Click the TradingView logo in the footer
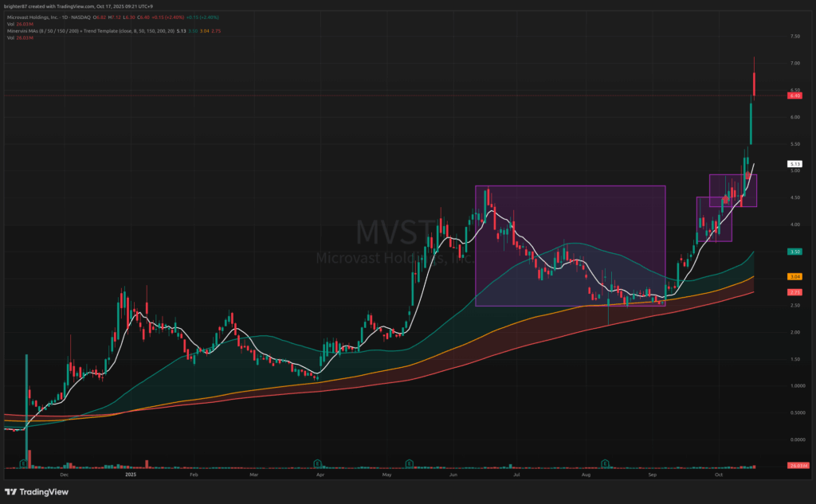This screenshot has height=504, width=816. coord(37,490)
